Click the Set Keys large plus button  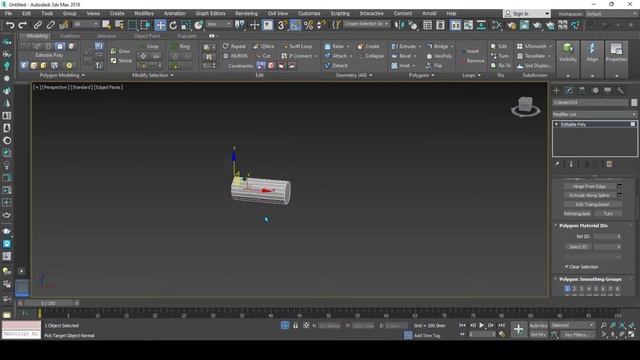[518, 329]
